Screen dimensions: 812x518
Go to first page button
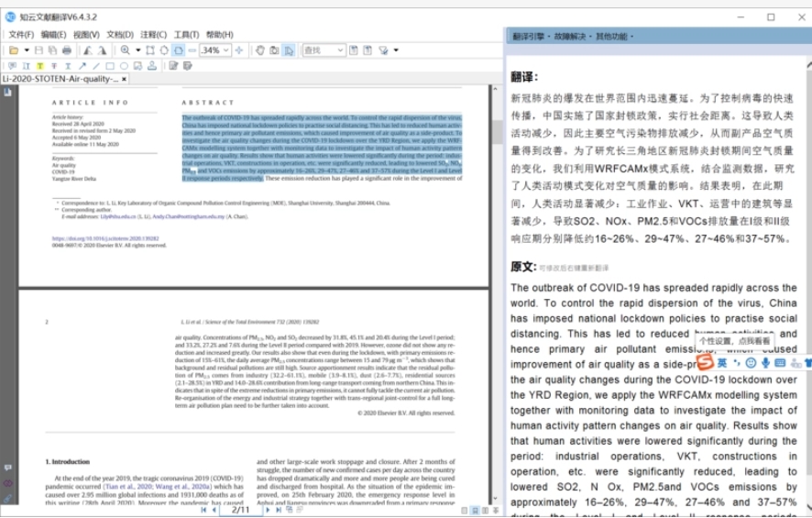(x=203, y=510)
